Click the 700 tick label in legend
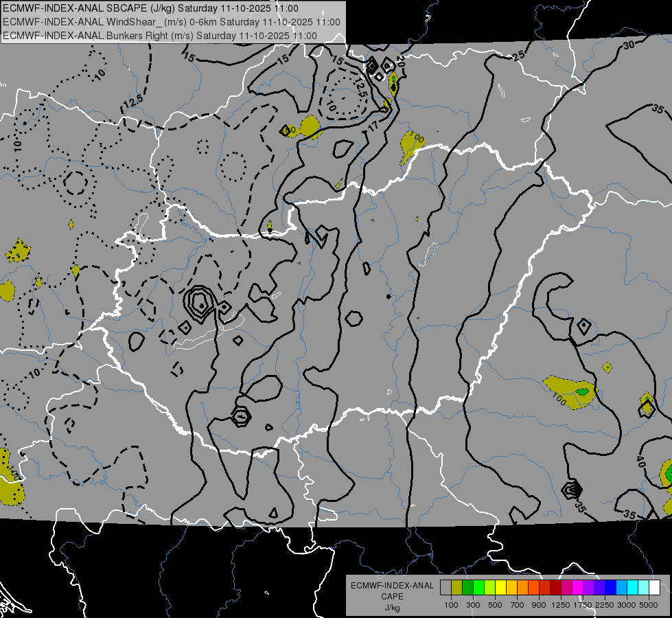The image size is (672, 618). (x=518, y=605)
